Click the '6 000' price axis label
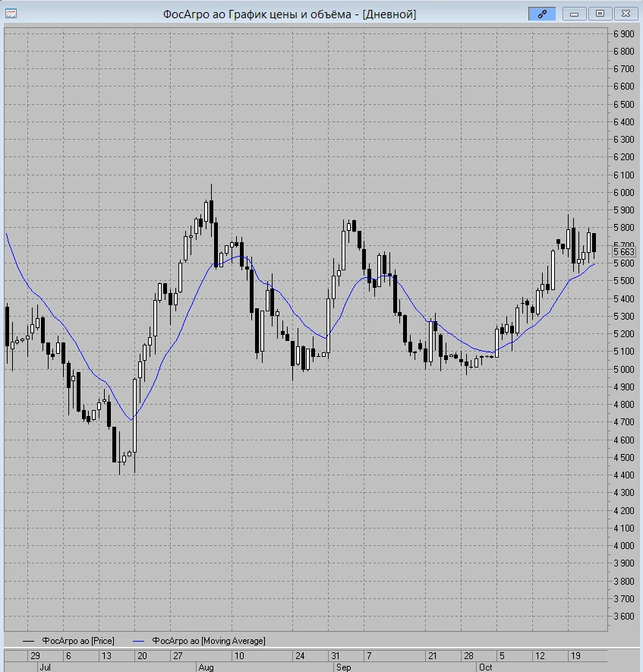This screenshot has width=643, height=672. click(x=624, y=192)
